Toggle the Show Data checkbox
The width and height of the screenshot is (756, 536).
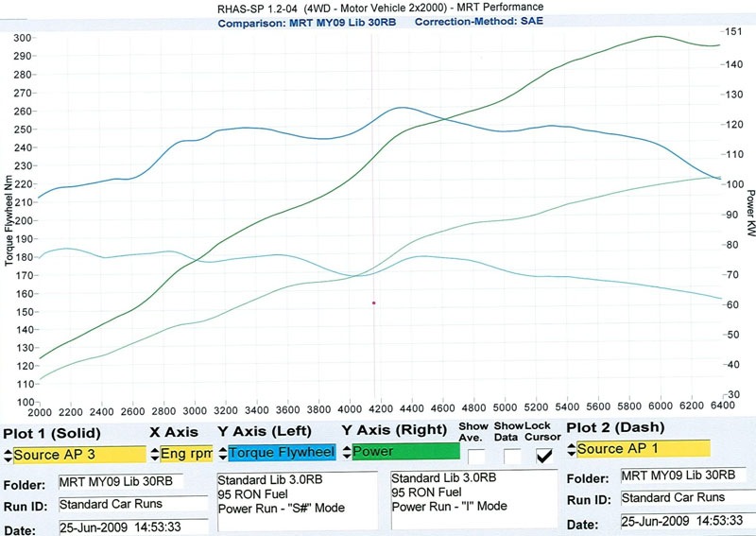pos(512,457)
